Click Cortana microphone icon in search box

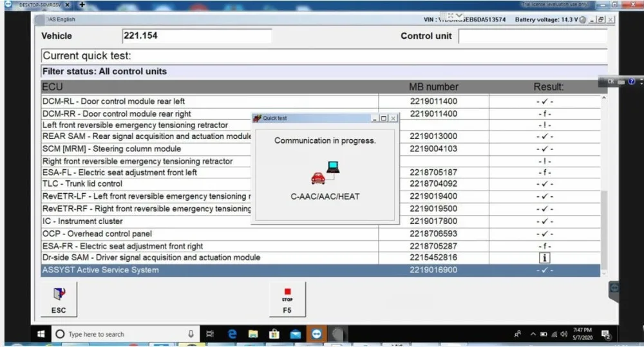tap(191, 334)
